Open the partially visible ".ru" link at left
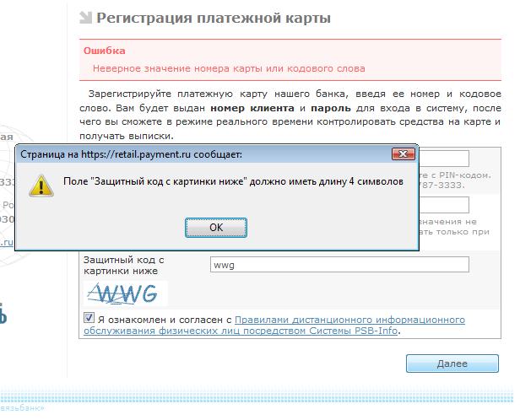520x420 pixels. coord(6,242)
